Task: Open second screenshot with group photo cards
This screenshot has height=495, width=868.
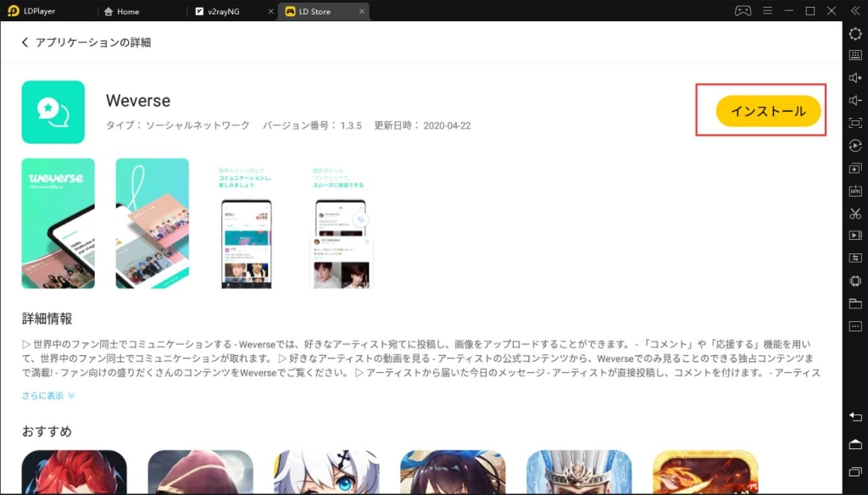Action: (x=153, y=223)
